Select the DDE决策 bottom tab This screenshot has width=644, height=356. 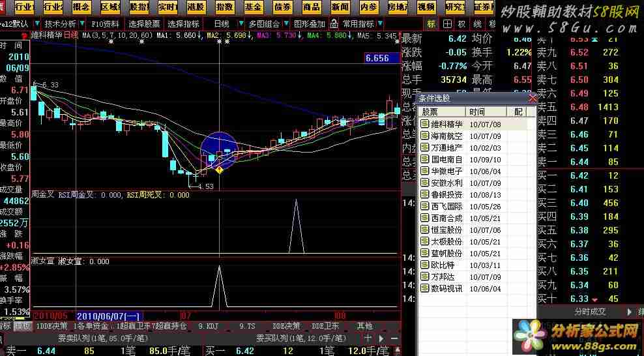point(287,326)
